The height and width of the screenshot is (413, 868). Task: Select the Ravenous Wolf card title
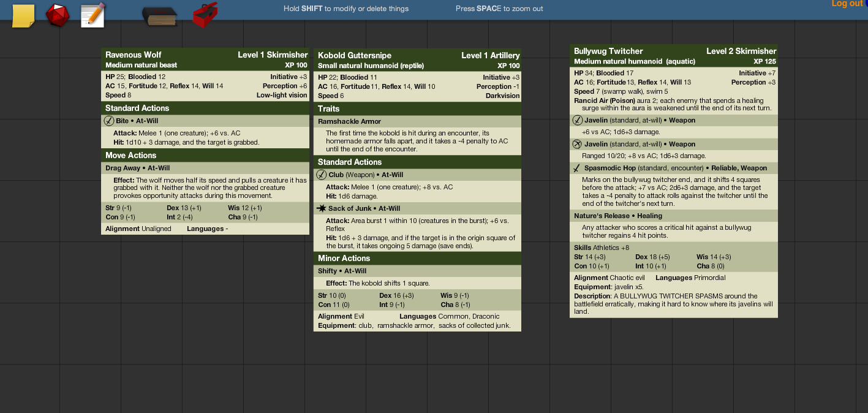click(x=134, y=55)
